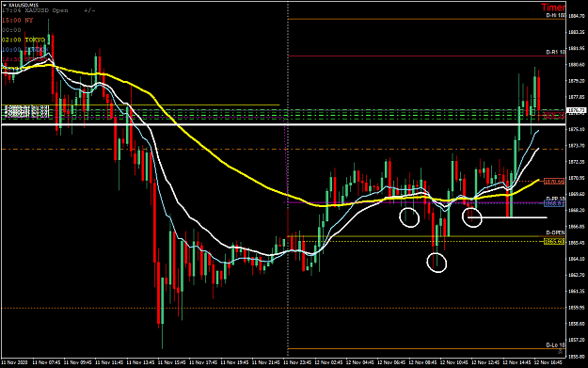Screen dimensions: 588x368
Task: Click 12 Nov 04:45 on the time axis
Action: coord(360,362)
